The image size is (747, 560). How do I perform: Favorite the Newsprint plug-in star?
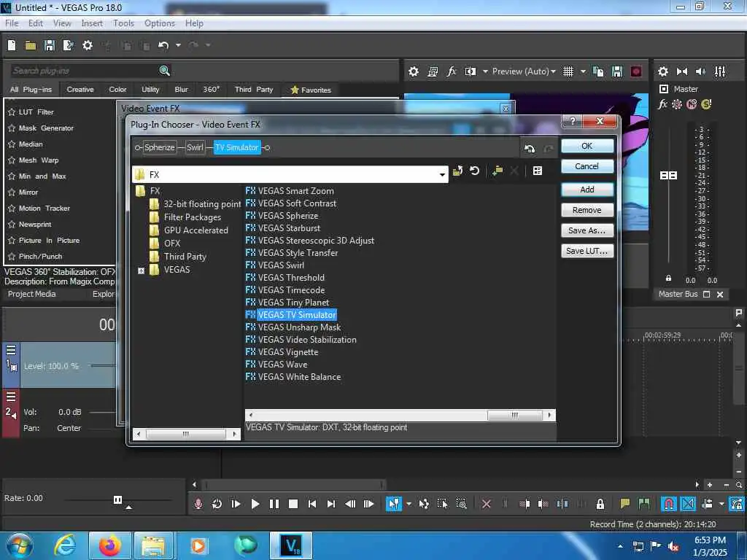(x=12, y=225)
